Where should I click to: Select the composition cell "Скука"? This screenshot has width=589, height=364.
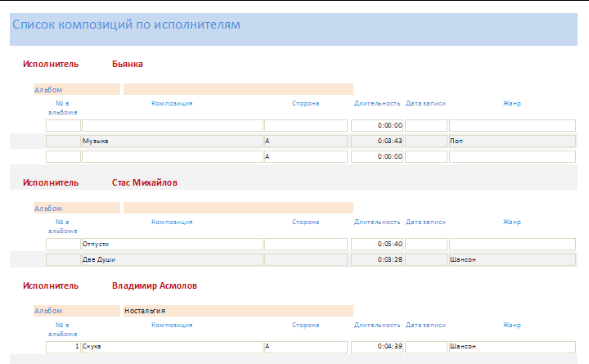point(173,347)
